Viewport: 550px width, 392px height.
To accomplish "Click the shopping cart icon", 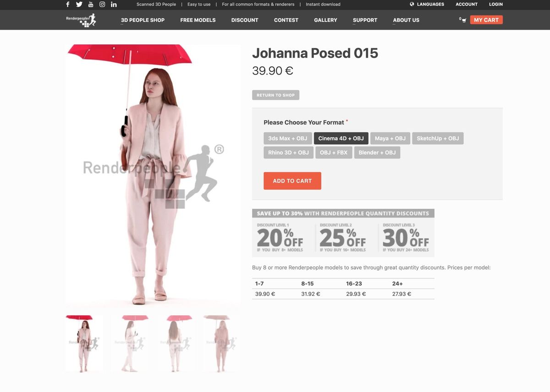I will click(464, 20).
